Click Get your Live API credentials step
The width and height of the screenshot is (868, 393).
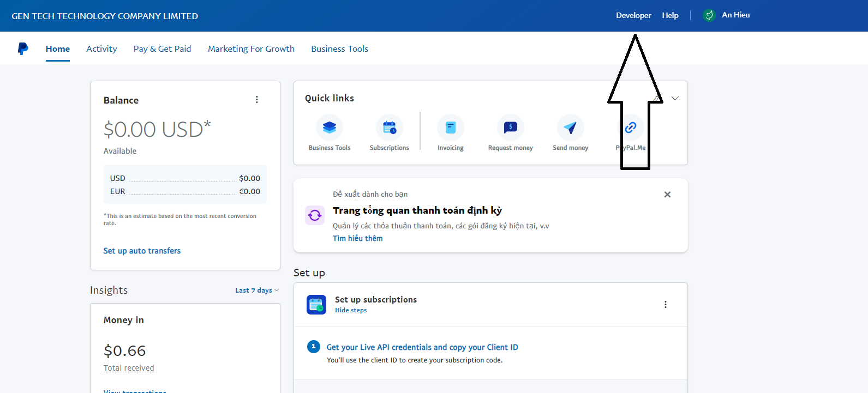422,347
